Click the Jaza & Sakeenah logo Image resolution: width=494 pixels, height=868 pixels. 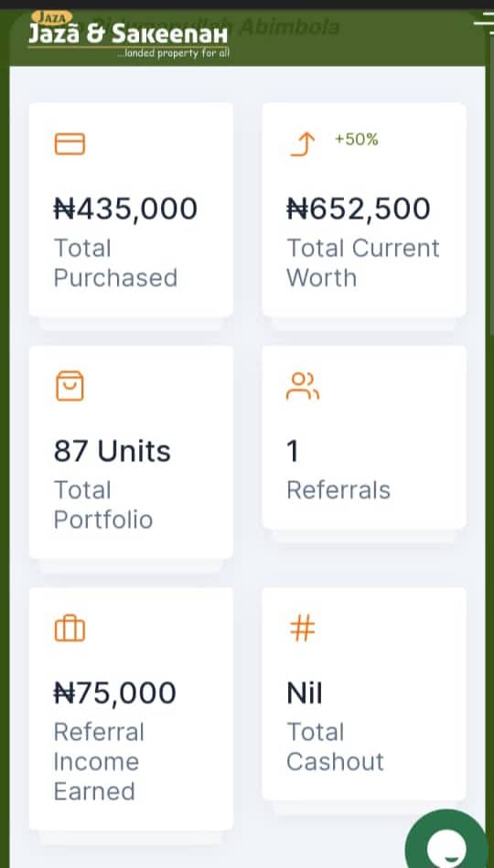[x=128, y=35]
